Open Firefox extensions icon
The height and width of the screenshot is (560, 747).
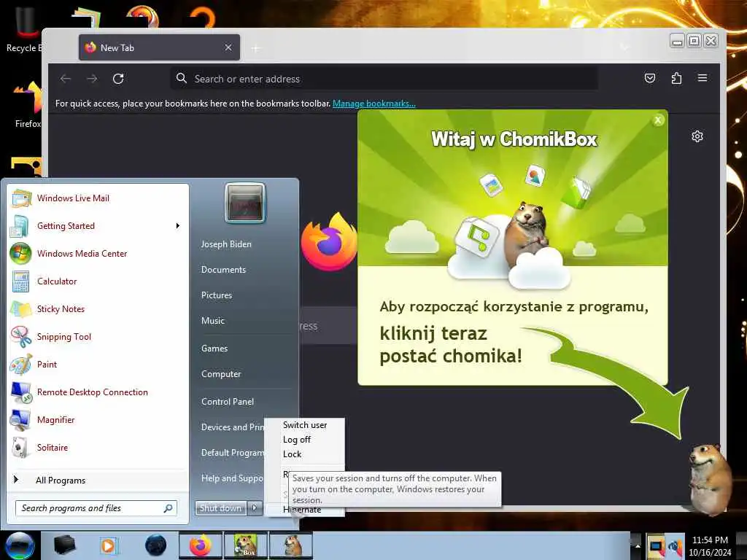[676, 78]
